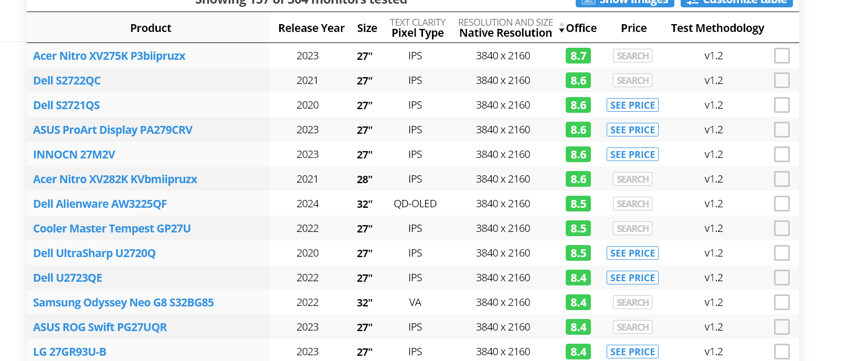This screenshot has height=361, width=868.
Task: Click SEE PRICE for Dell U2723QE
Action: click(632, 278)
